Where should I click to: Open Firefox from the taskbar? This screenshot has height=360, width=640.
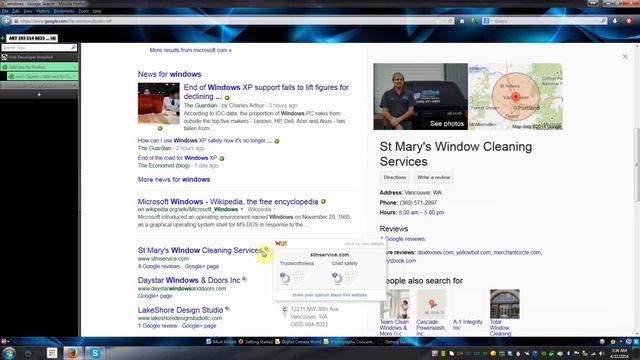72,353
